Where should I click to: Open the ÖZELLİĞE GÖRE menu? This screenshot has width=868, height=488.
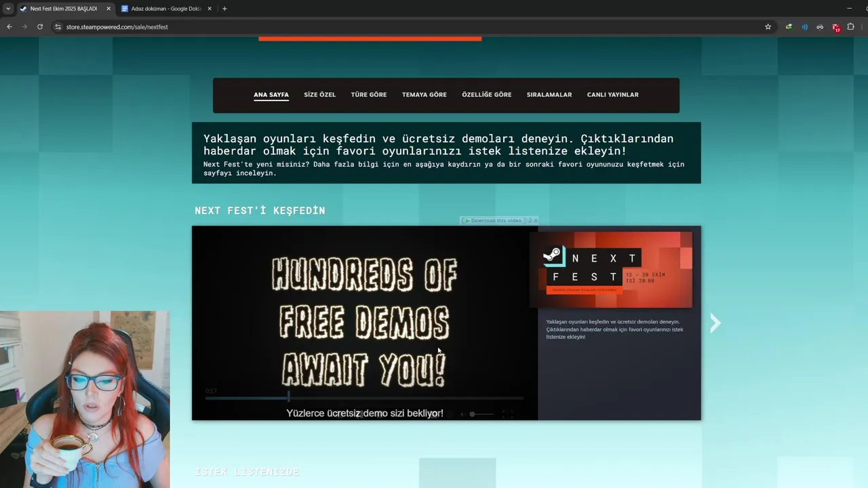click(x=487, y=95)
